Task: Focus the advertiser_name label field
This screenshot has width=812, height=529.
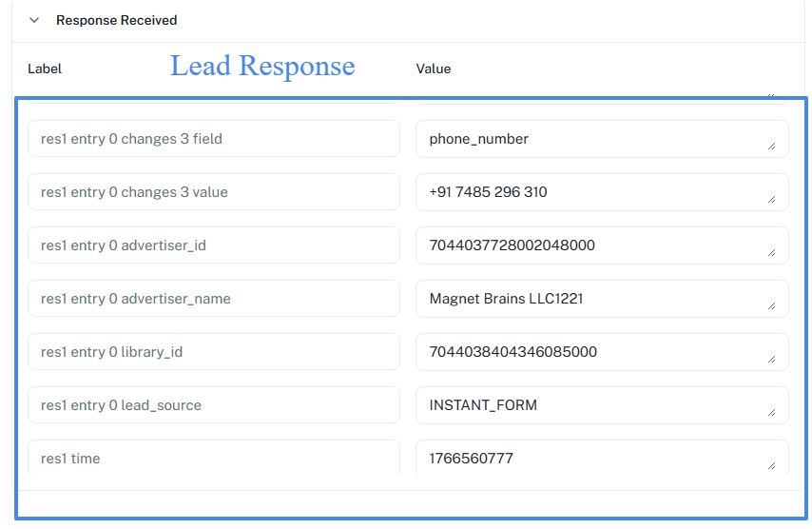Action: pyautogui.click(x=213, y=299)
